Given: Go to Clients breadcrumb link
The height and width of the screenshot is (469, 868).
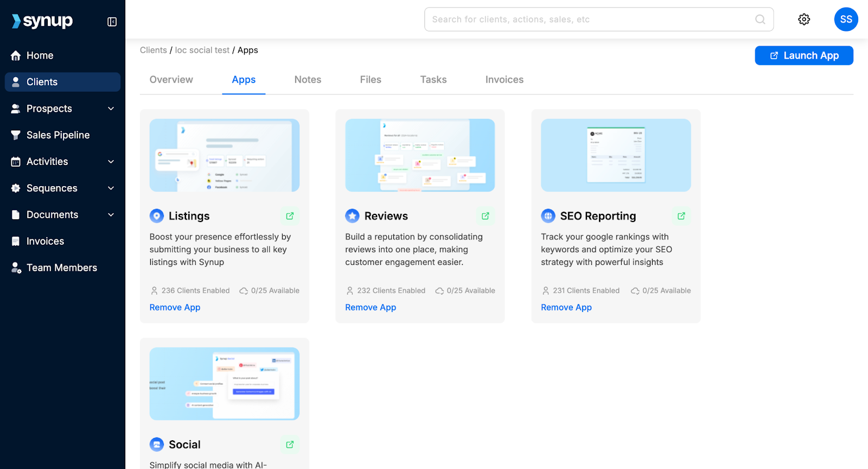Looking at the screenshot, I should (154, 50).
